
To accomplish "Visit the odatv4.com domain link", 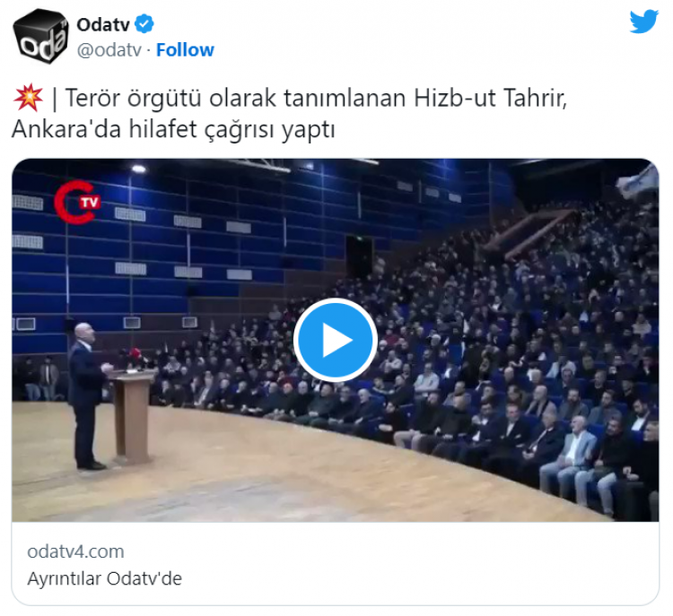I will [x=75, y=551].
